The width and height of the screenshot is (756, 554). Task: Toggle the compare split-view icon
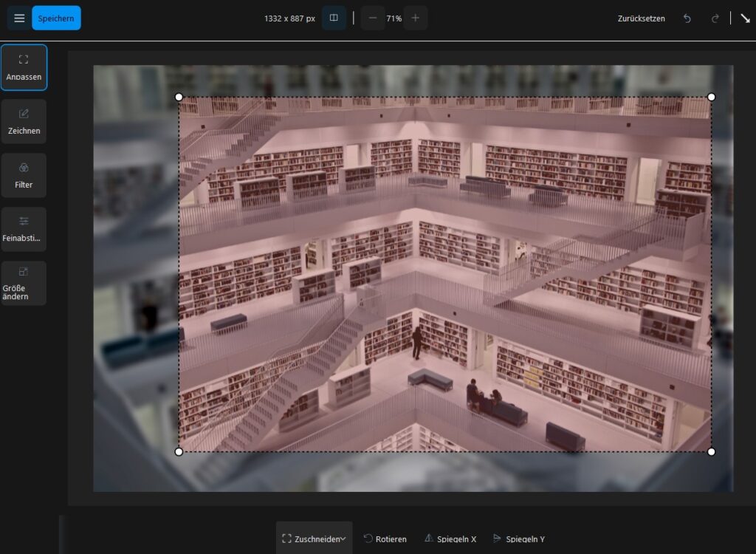click(334, 18)
